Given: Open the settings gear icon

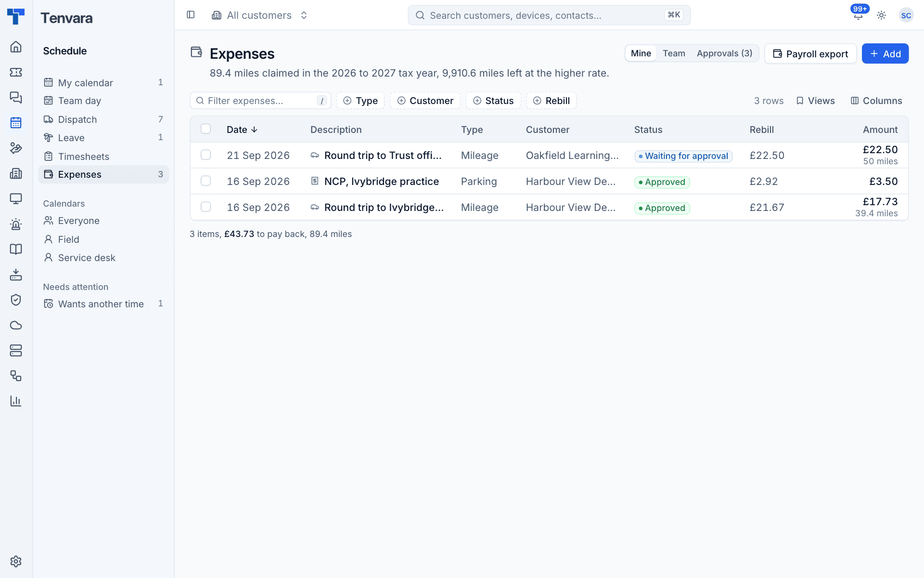Looking at the screenshot, I should pos(16,561).
